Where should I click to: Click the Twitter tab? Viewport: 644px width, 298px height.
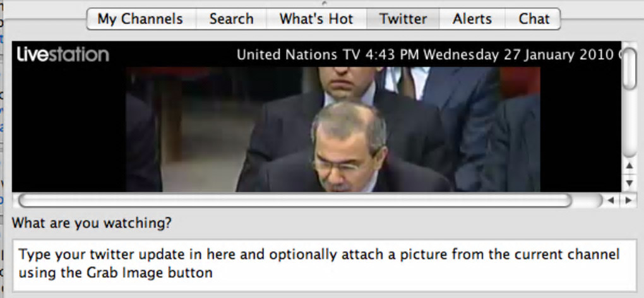pos(403,19)
